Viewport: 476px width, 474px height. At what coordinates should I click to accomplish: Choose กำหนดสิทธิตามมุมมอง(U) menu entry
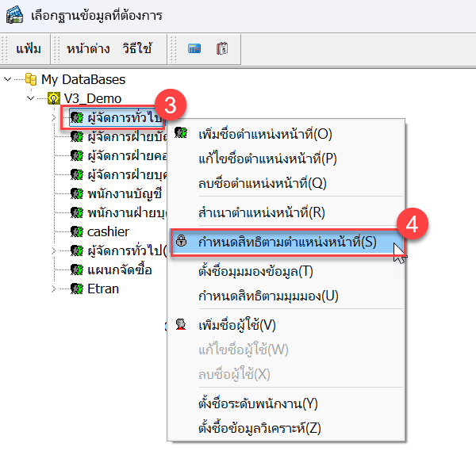pyautogui.click(x=286, y=296)
